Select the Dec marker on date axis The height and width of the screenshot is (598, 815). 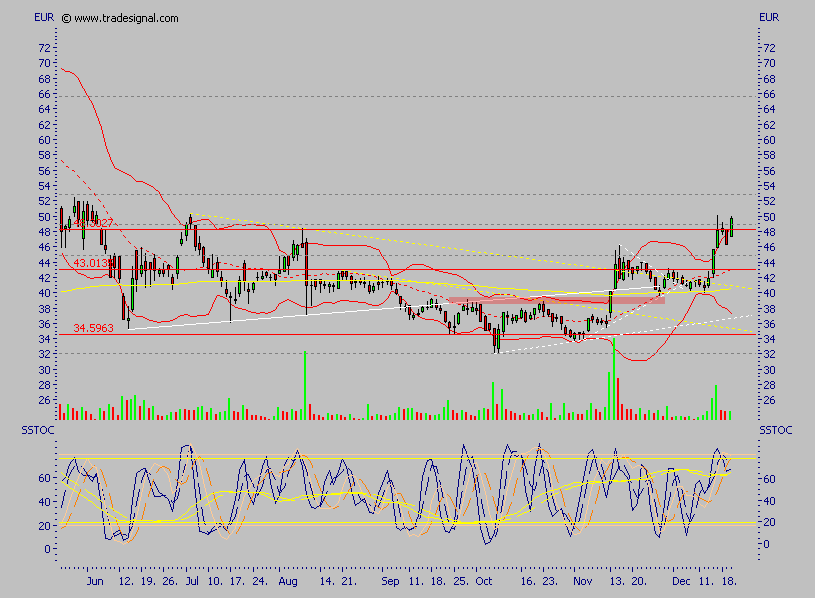(680, 580)
